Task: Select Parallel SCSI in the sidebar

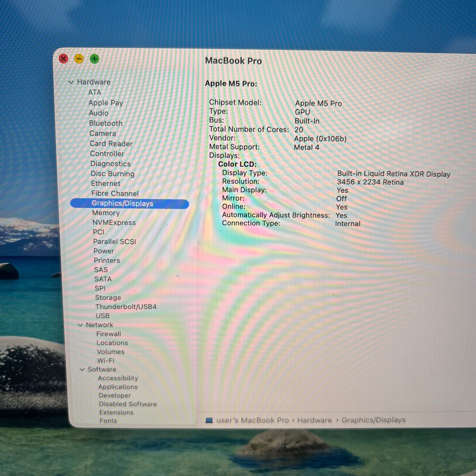Action: coord(115,241)
